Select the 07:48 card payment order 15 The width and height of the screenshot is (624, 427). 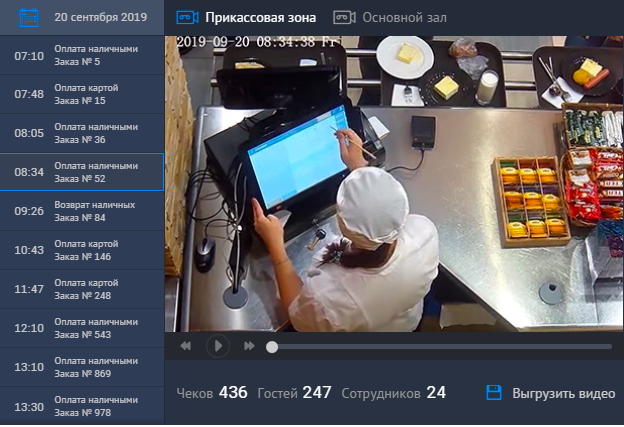82,94
